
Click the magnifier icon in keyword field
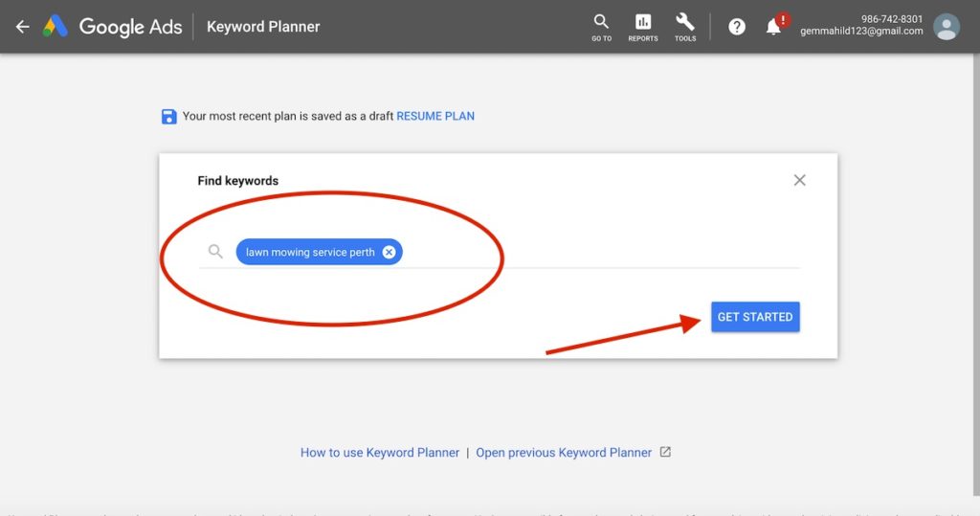215,252
